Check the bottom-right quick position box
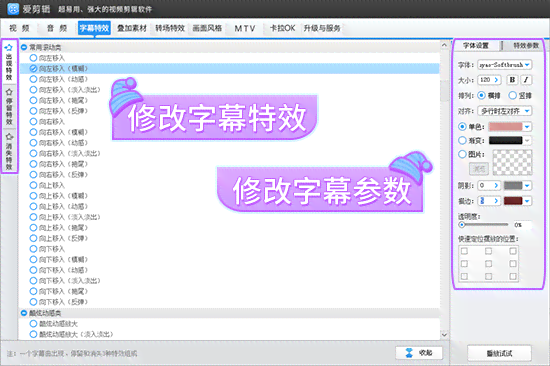The width and height of the screenshot is (550, 366). click(513, 276)
